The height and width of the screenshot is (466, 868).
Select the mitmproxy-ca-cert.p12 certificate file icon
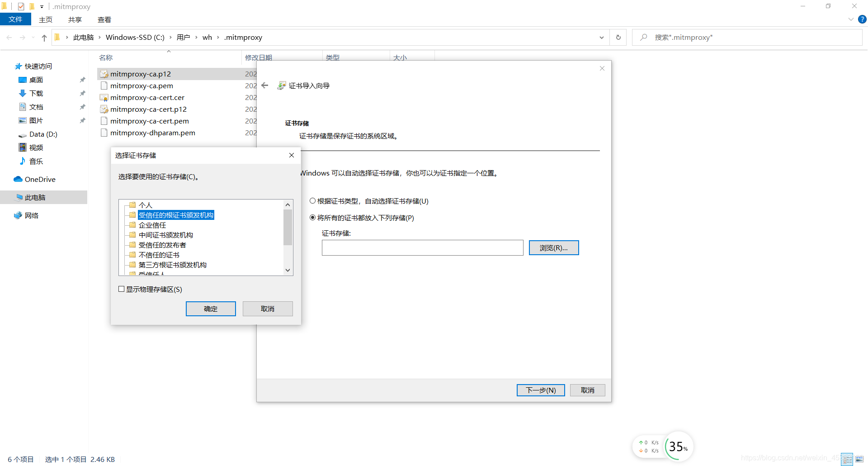tap(104, 109)
